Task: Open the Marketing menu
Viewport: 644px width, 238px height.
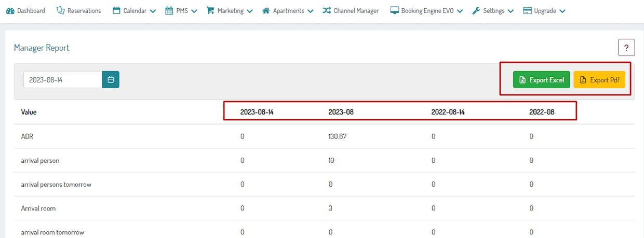Action: coord(230,10)
